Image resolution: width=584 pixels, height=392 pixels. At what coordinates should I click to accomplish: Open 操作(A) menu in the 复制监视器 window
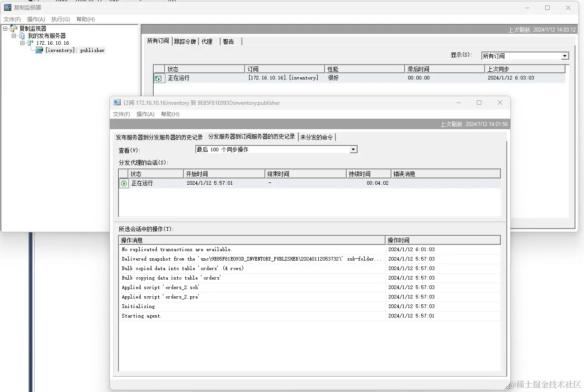36,19
